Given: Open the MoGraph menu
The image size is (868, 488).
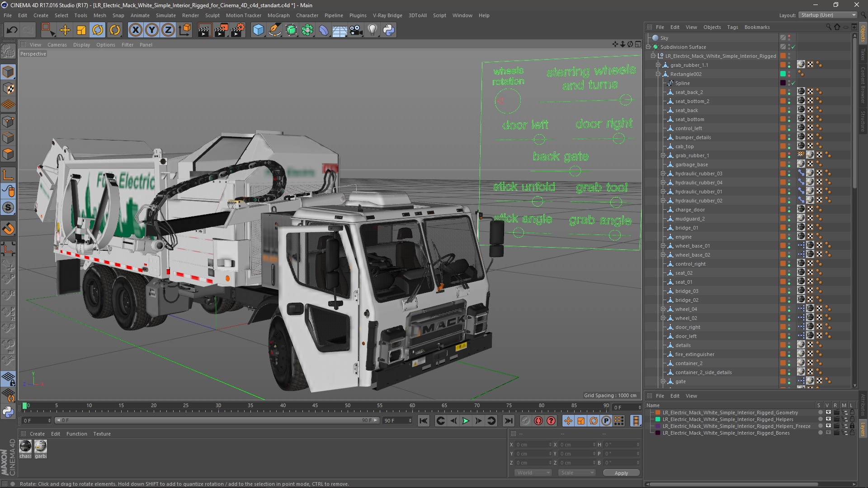Looking at the screenshot, I should point(278,15).
